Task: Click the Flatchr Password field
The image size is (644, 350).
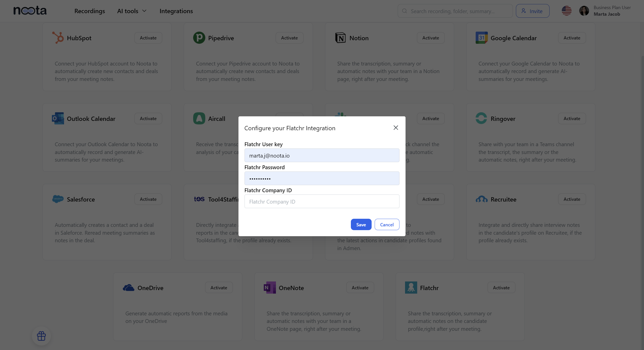Action: point(322,179)
